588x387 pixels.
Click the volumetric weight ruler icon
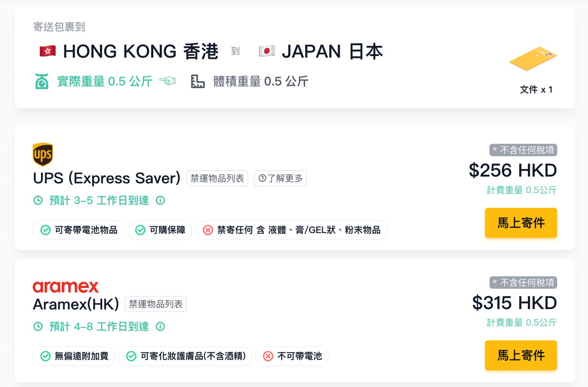point(198,82)
